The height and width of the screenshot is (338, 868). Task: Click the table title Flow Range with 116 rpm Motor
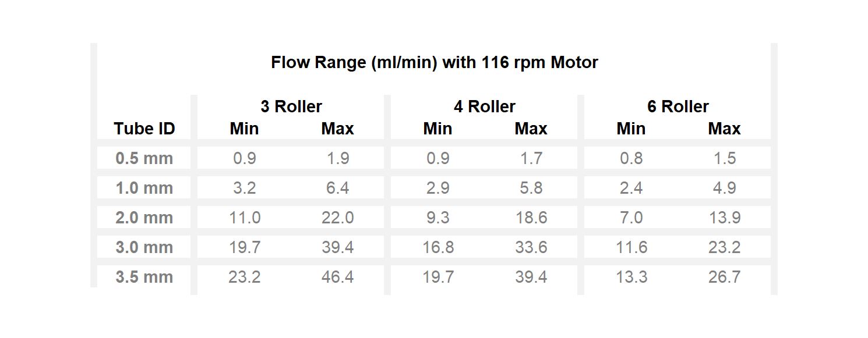pos(435,62)
